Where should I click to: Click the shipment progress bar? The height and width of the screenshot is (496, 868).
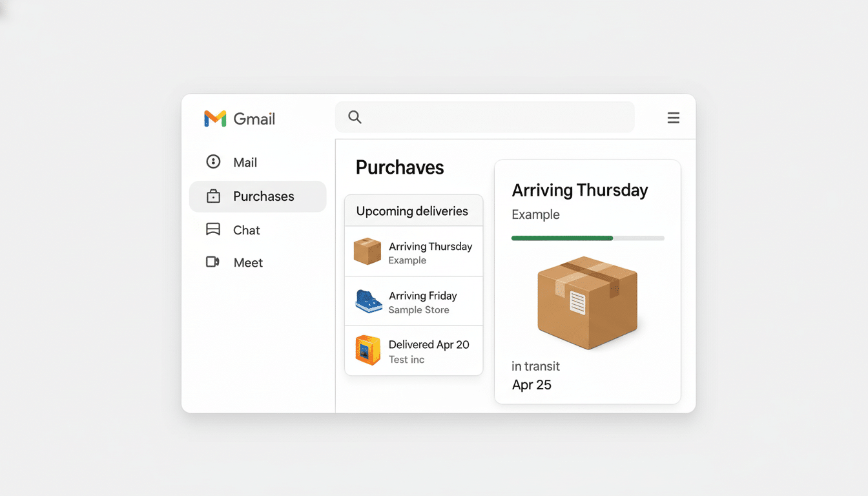588,238
